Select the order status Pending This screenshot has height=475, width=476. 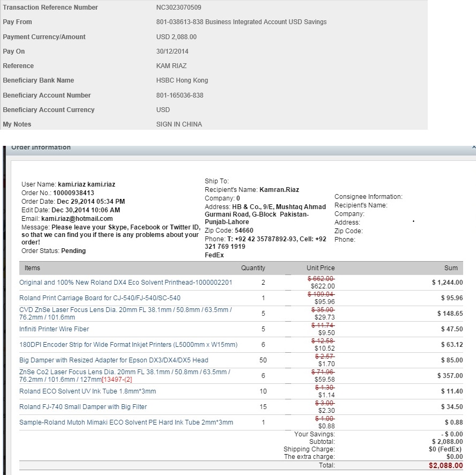click(x=73, y=251)
